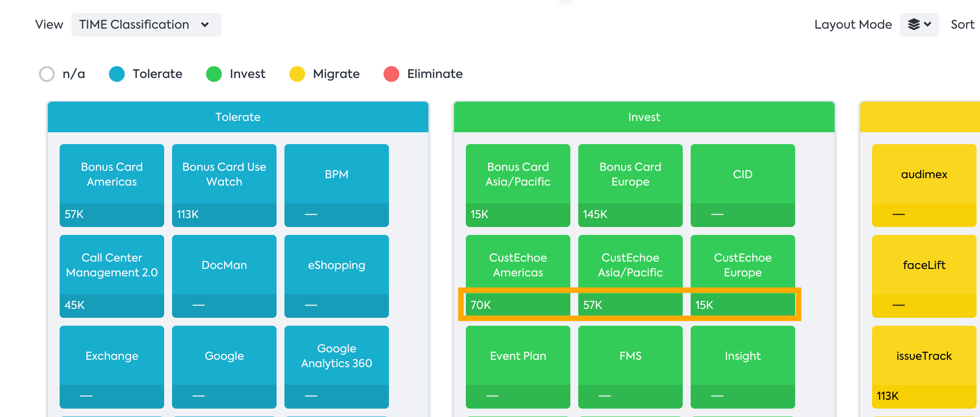Image resolution: width=980 pixels, height=417 pixels.
Task: Open the Call Center Management 2.0 card
Action: coord(112,276)
